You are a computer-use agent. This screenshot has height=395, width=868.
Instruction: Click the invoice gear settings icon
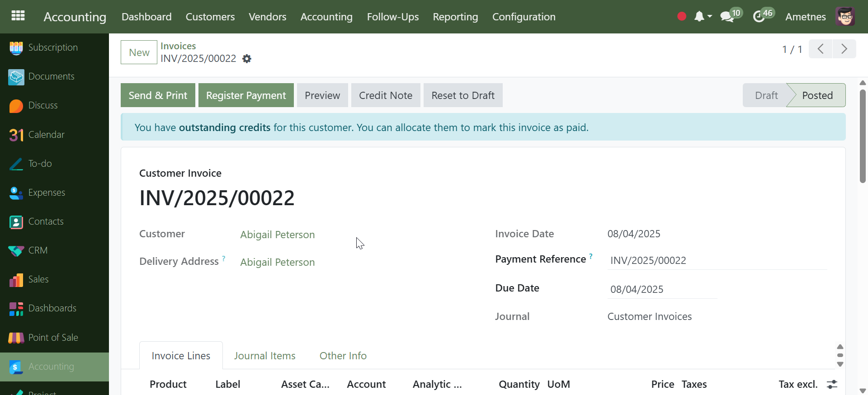(247, 59)
